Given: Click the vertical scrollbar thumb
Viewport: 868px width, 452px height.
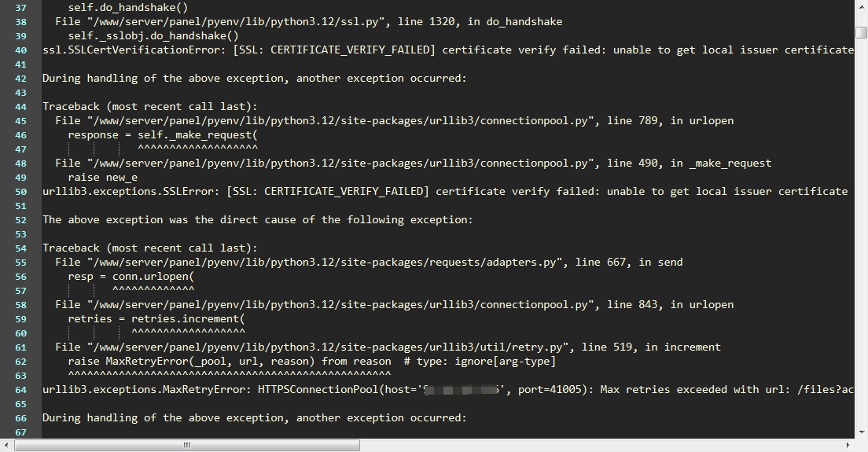Looking at the screenshot, I should (862, 32).
